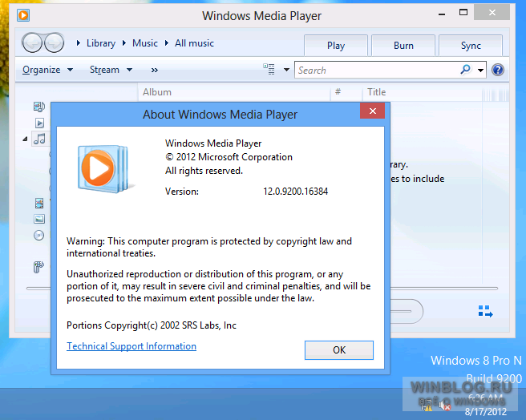Minimize the Windows Media Player window

pyautogui.click(x=442, y=14)
